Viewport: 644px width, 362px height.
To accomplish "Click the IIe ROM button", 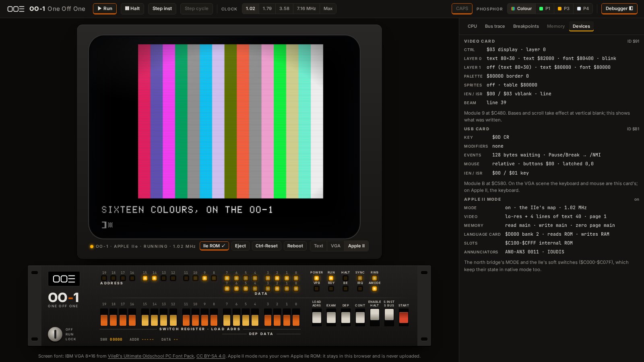I will click(x=214, y=246).
